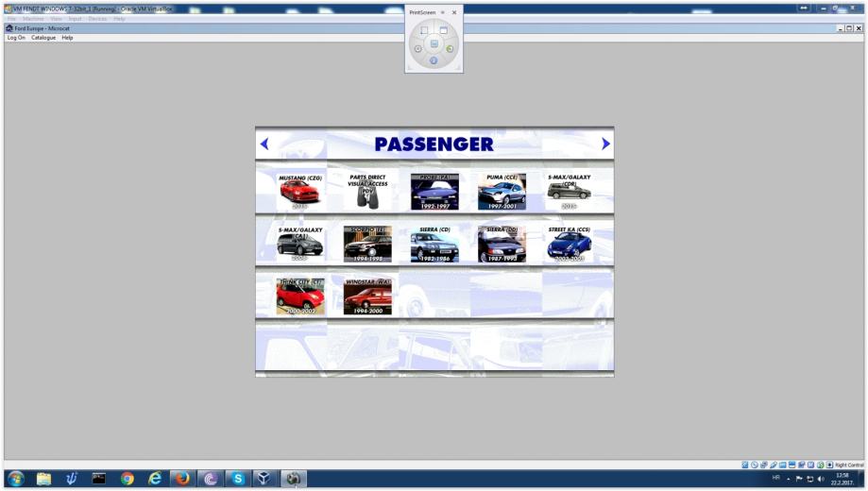868x491 pixels.
Task: Open File Explorer from taskbar
Action: (43, 479)
